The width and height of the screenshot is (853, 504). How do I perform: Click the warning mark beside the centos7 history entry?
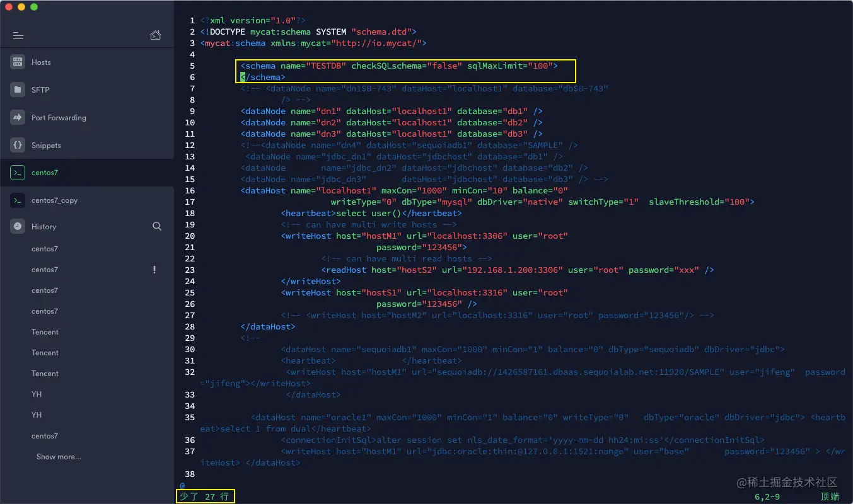(x=154, y=270)
